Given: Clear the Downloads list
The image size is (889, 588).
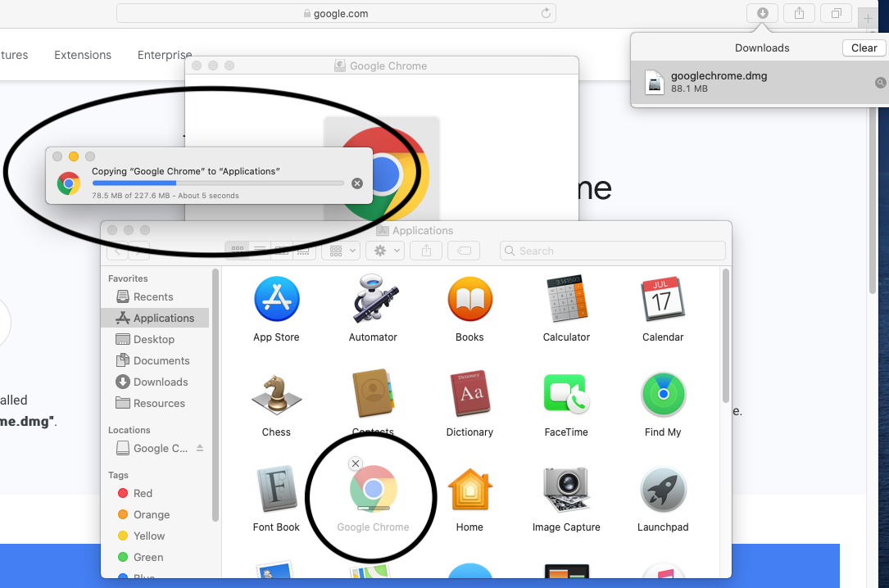Looking at the screenshot, I should (864, 48).
